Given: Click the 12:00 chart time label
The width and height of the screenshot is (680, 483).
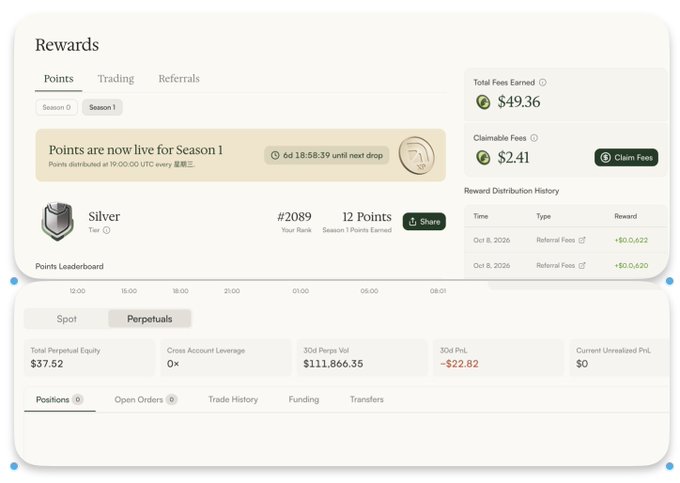Looking at the screenshot, I should tap(77, 291).
